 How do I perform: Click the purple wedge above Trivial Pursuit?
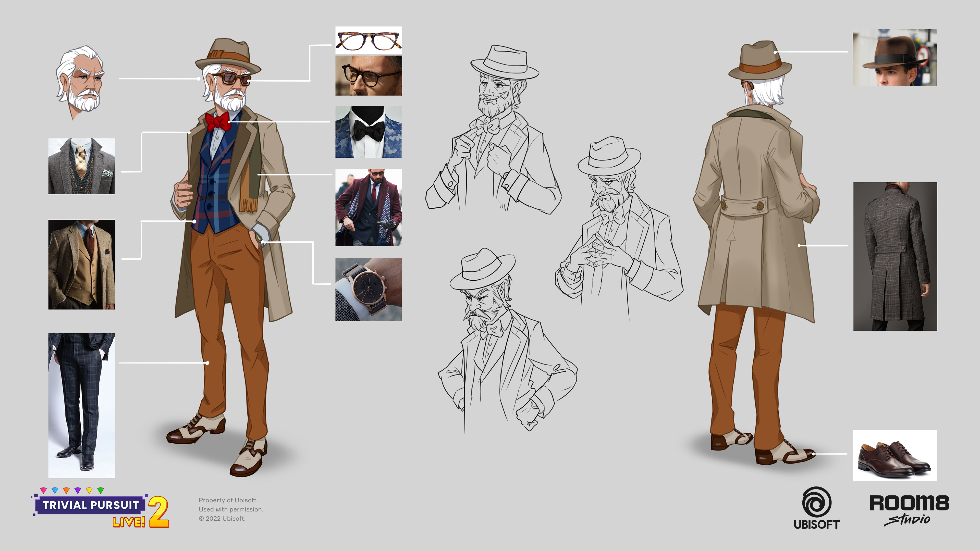click(78, 490)
